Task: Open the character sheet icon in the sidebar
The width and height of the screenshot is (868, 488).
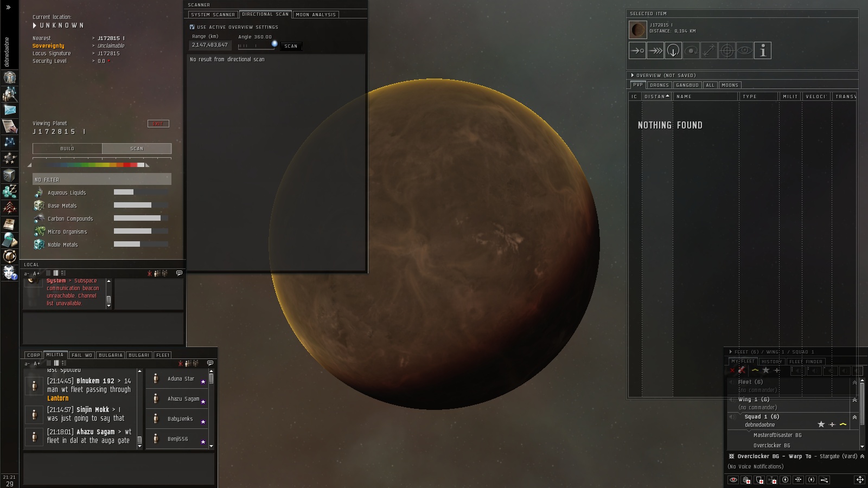Action: 10,77
